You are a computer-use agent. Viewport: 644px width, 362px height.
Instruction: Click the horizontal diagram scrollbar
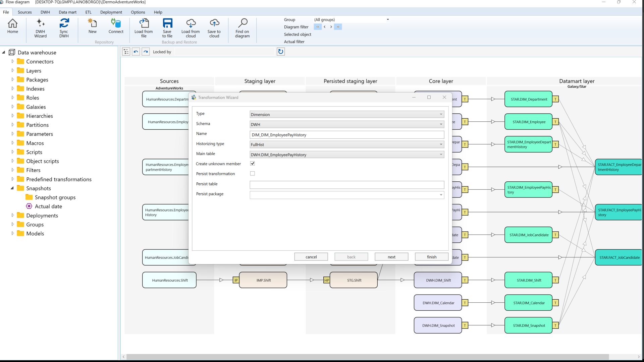point(368,357)
